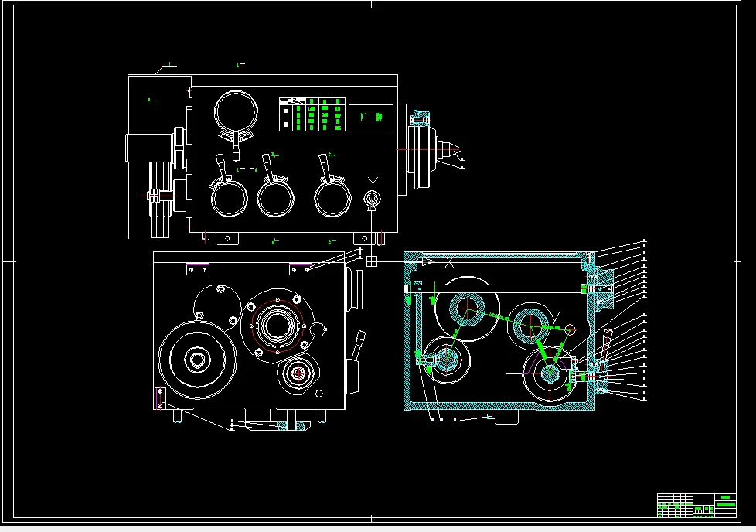Select the small oil sight gauge in the front view
This screenshot has height=532, width=756.
(372, 199)
